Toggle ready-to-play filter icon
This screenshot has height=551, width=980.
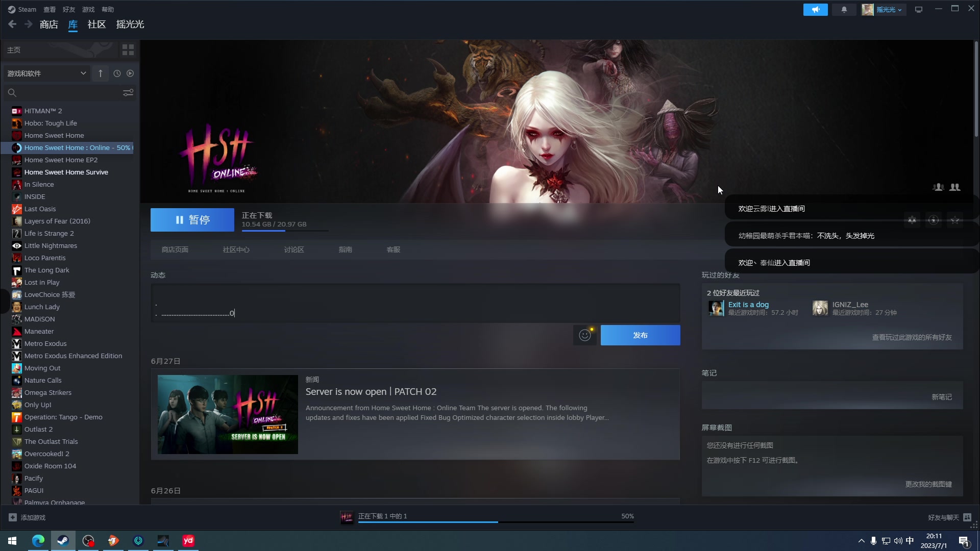pos(130,73)
